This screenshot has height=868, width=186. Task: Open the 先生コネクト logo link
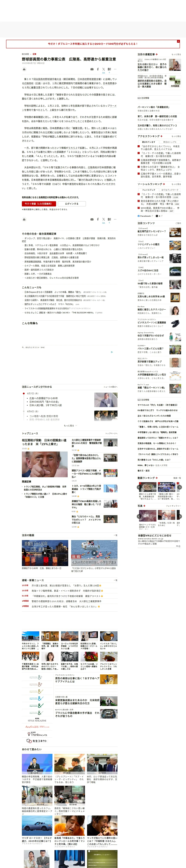(37, 741)
